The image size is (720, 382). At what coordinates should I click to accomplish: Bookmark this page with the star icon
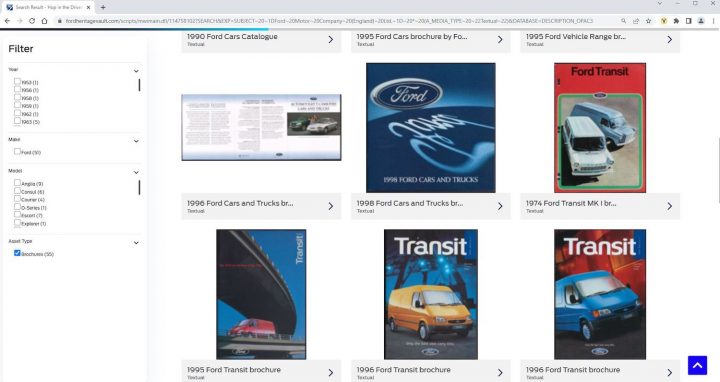click(x=648, y=21)
